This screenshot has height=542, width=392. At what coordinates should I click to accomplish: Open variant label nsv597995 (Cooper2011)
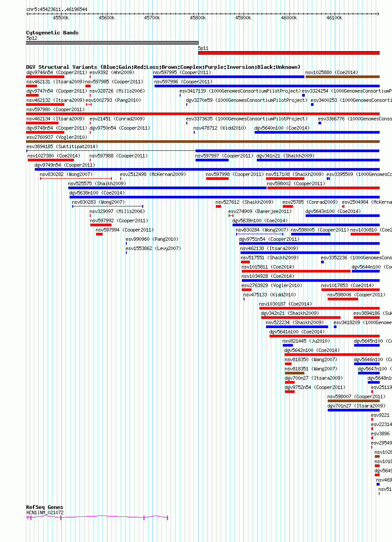pos(182,72)
